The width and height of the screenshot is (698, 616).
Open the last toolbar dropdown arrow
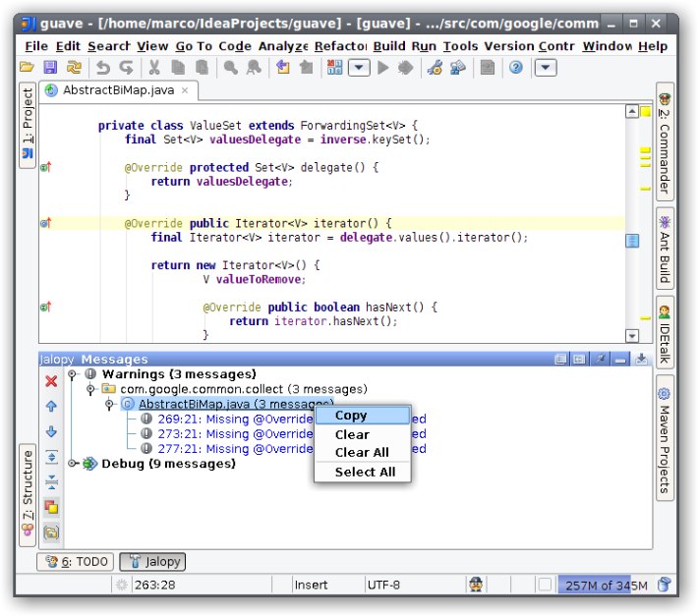(546, 68)
